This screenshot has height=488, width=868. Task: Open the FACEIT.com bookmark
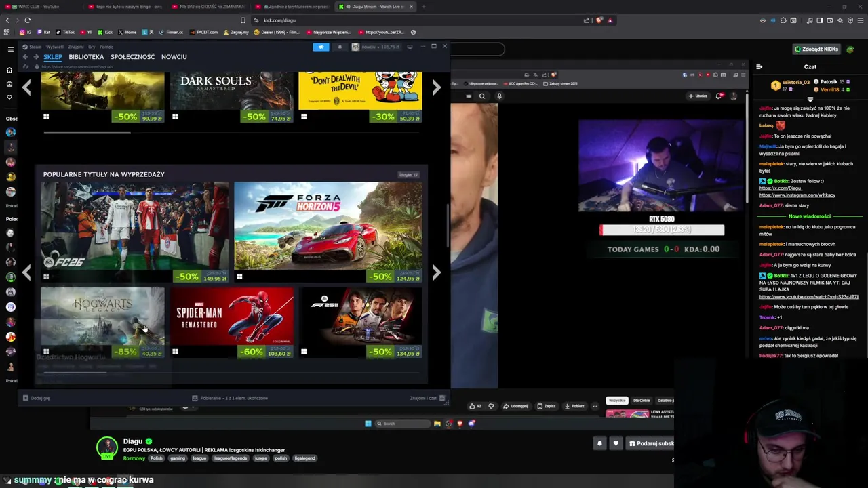click(203, 32)
